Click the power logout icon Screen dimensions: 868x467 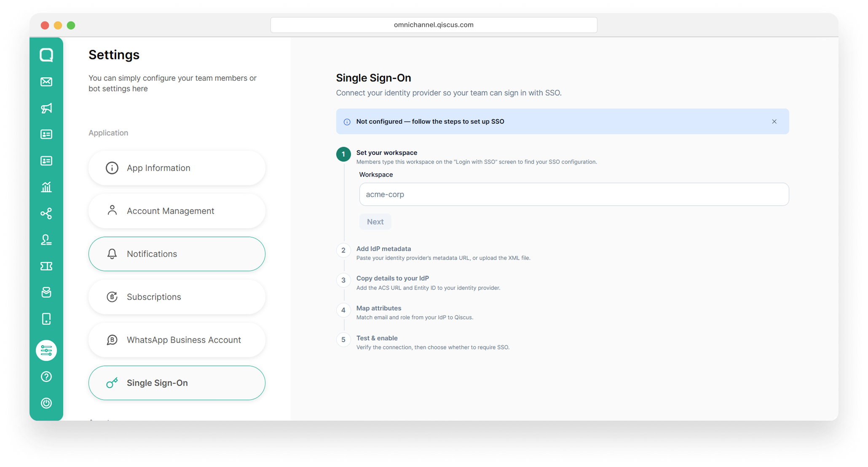(46, 403)
